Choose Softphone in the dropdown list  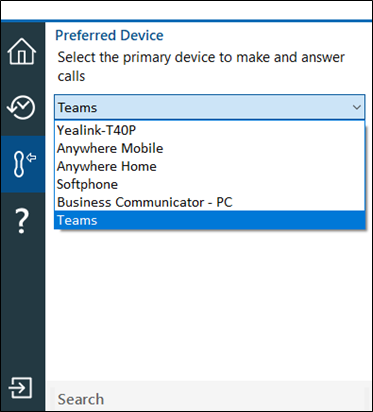pos(210,184)
